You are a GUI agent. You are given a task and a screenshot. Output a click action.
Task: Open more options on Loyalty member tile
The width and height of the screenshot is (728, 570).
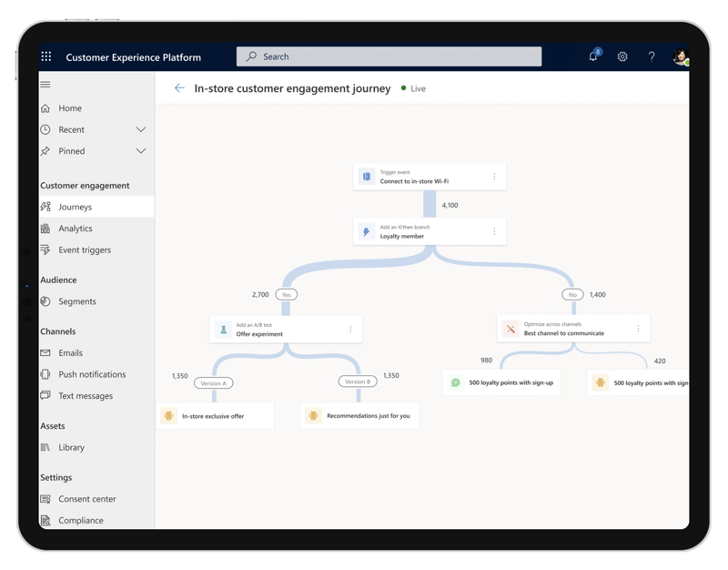click(494, 231)
